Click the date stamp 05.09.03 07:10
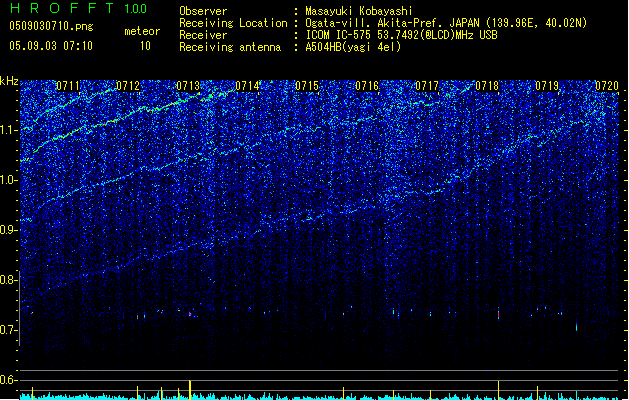The width and height of the screenshot is (629, 400). [51, 45]
